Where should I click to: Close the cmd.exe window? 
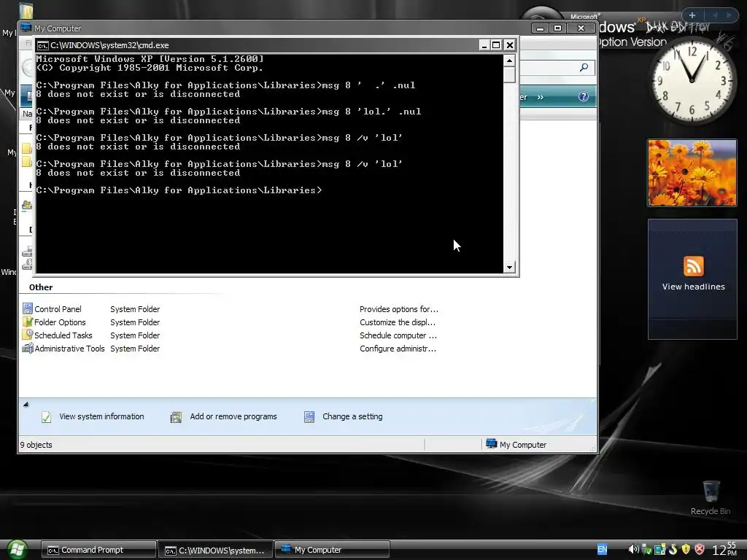tap(509, 45)
